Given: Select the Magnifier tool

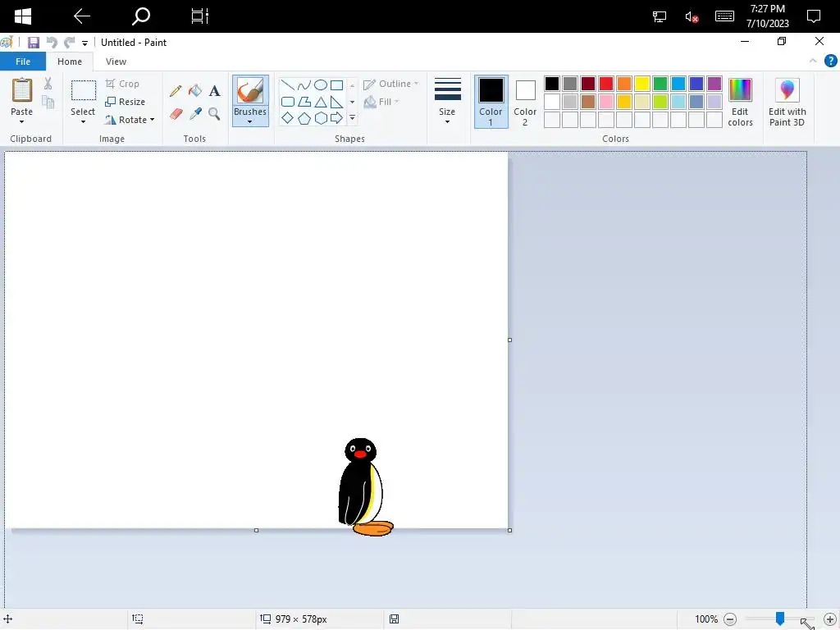Looking at the screenshot, I should coord(214,113).
